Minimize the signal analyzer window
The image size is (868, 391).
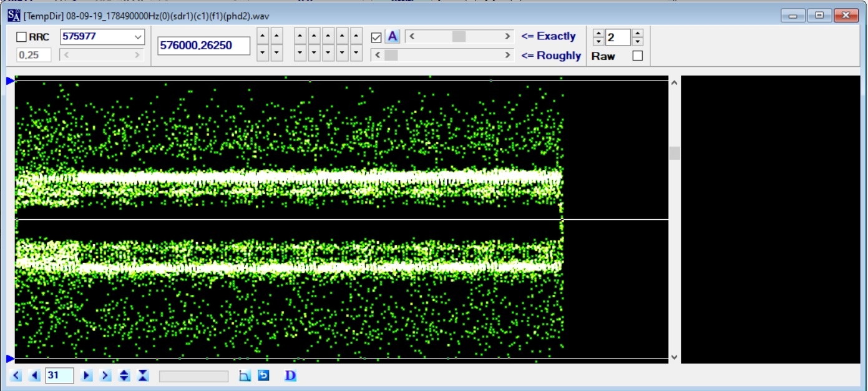[x=792, y=15]
